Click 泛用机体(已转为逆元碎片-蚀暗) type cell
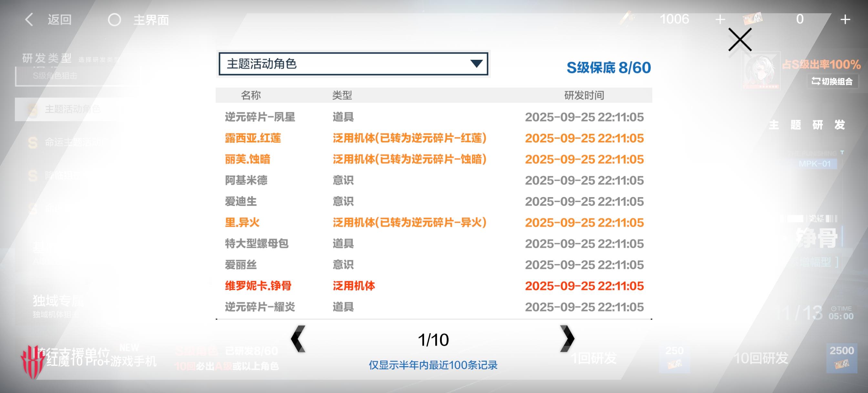The width and height of the screenshot is (868, 393). tap(409, 159)
